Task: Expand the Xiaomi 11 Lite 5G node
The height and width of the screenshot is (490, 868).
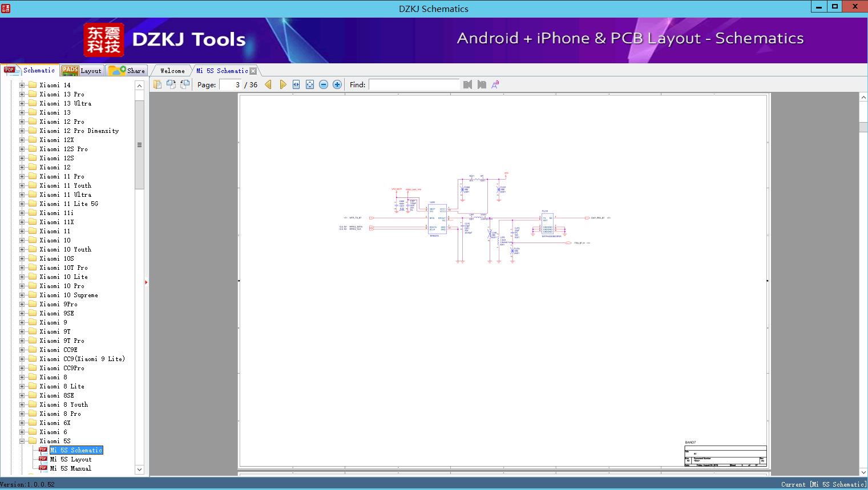Action: click(x=22, y=204)
